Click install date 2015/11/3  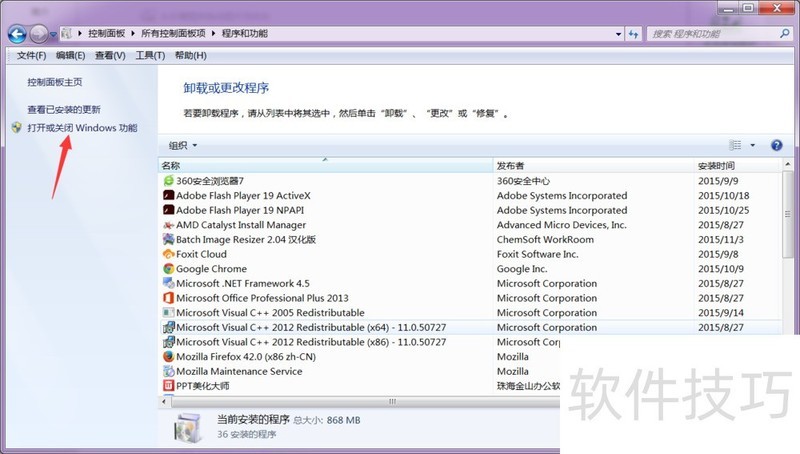(721, 239)
